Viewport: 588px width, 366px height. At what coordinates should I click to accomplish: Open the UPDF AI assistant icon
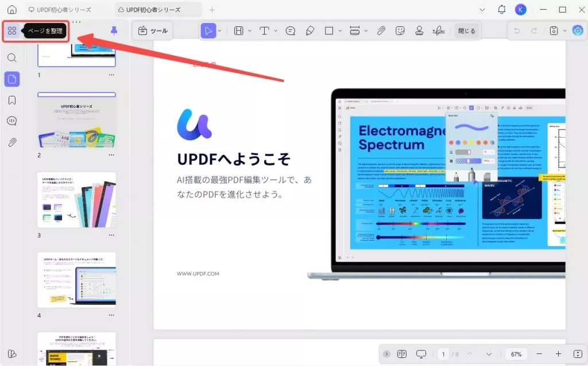(x=578, y=31)
